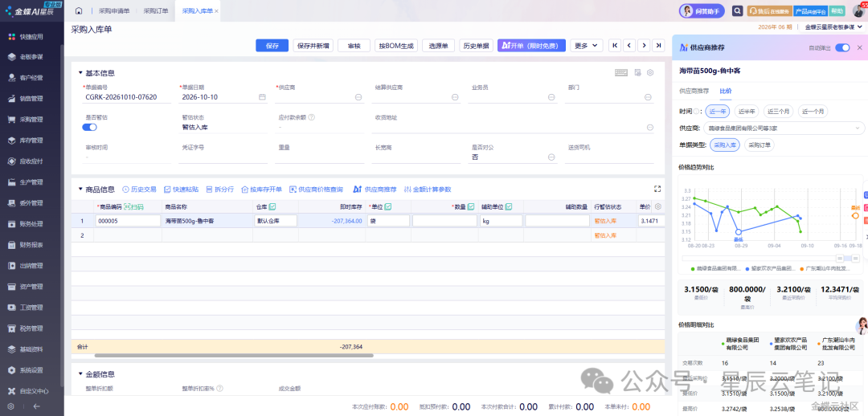The width and height of the screenshot is (868, 416).
Task: Switch to the 供应商推荐 panel tab
Action: tap(694, 91)
